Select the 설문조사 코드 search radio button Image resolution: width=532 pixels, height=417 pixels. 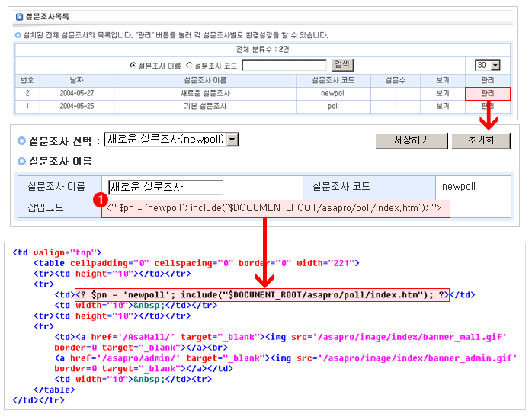click(190, 66)
